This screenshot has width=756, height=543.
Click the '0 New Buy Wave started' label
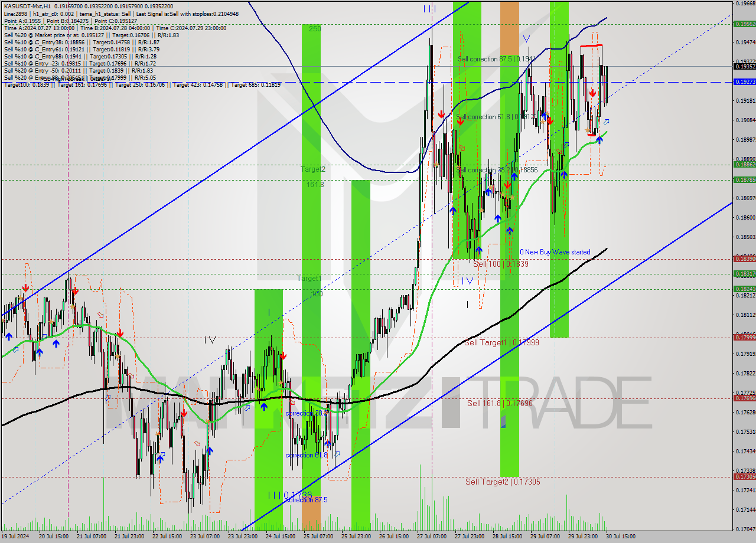[555, 252]
